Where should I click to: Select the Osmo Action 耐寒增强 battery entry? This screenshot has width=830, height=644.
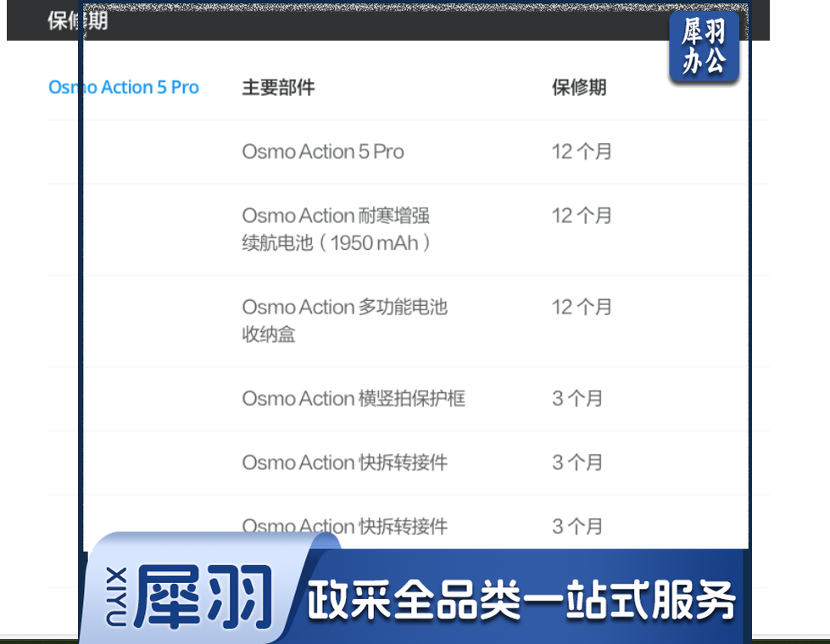tap(336, 215)
